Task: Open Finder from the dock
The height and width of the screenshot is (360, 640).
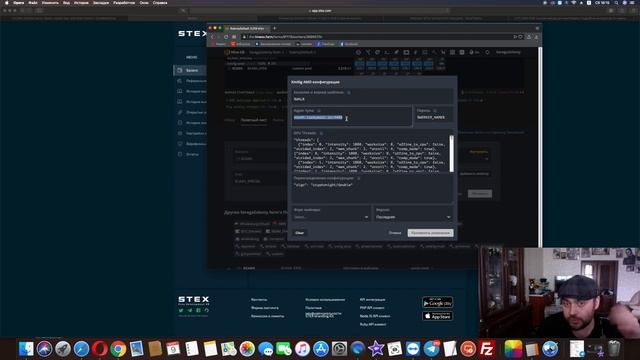Action: tap(26, 349)
